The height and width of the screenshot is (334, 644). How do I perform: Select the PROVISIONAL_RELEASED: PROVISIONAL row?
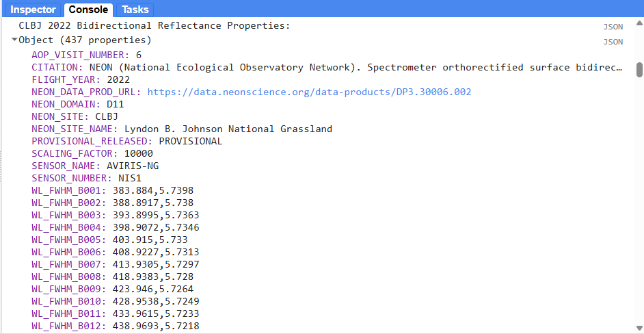(127, 142)
